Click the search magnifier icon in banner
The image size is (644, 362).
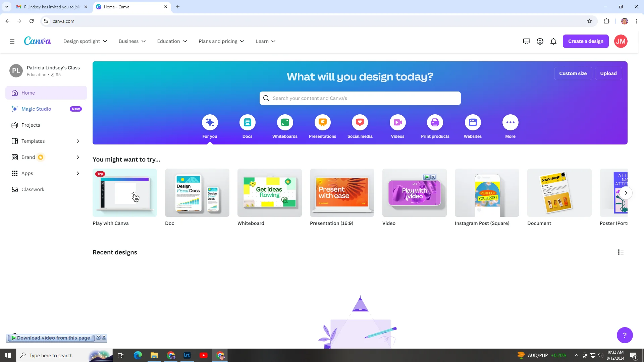[266, 98]
